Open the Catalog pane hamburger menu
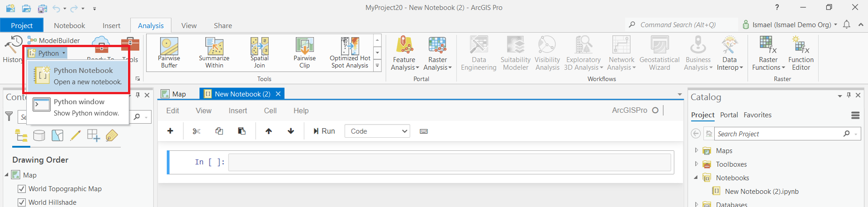The width and height of the screenshot is (868, 207). point(855,115)
